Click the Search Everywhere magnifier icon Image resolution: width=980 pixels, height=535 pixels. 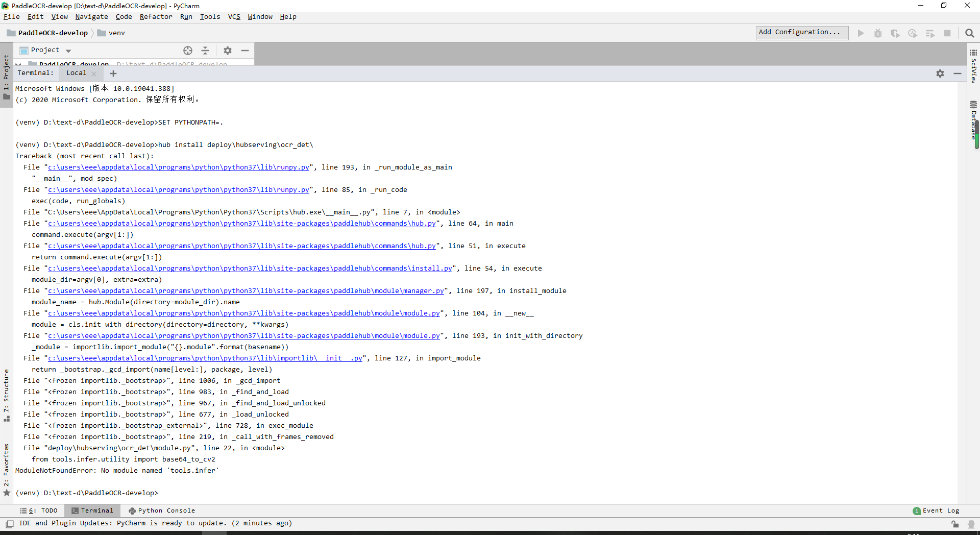[969, 33]
